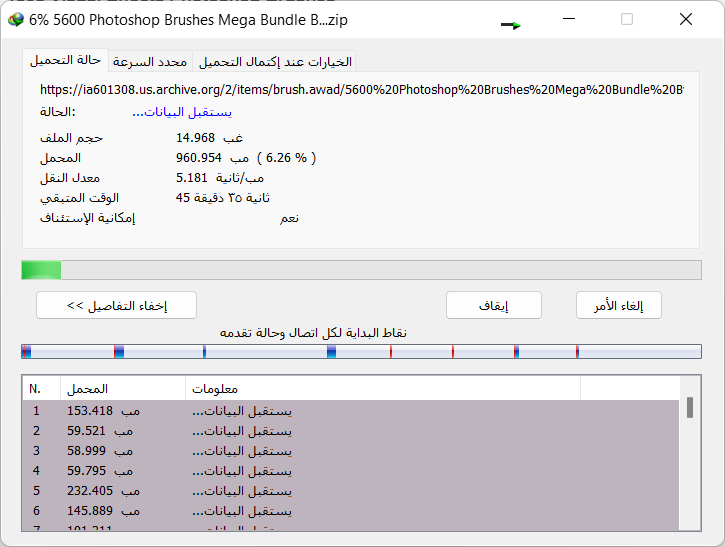Minimize the download progress window

tap(568, 20)
